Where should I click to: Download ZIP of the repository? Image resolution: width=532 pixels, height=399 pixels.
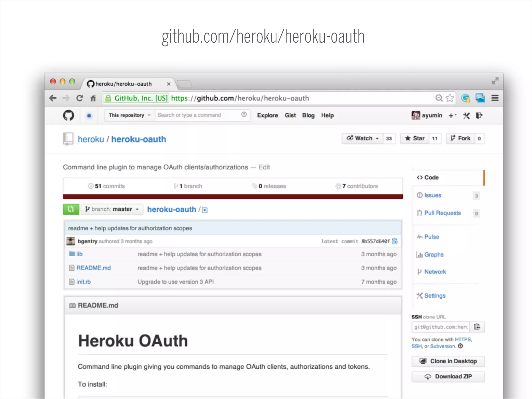click(x=448, y=376)
